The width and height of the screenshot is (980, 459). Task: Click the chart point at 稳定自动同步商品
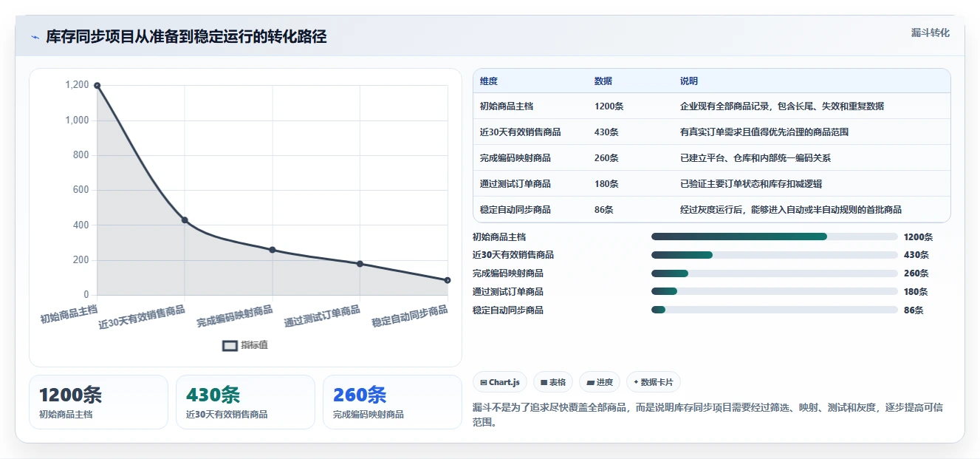click(448, 280)
